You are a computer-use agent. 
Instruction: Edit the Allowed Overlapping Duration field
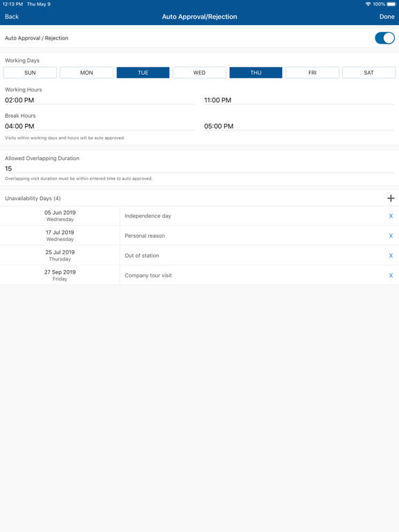click(199, 168)
